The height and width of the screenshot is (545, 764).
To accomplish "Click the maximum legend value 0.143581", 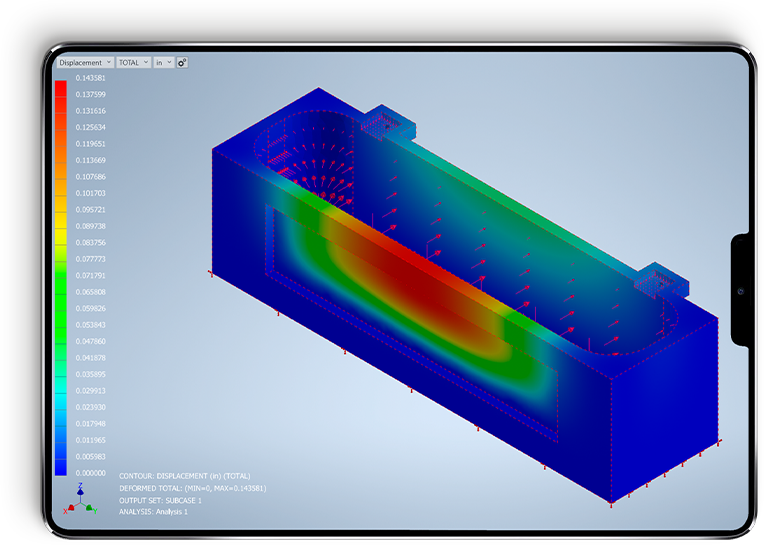I will tap(91, 78).
